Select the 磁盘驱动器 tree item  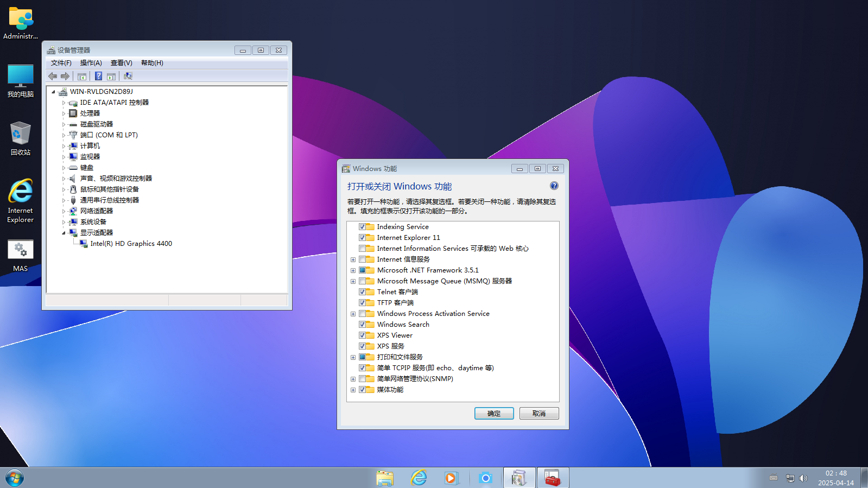click(x=97, y=124)
